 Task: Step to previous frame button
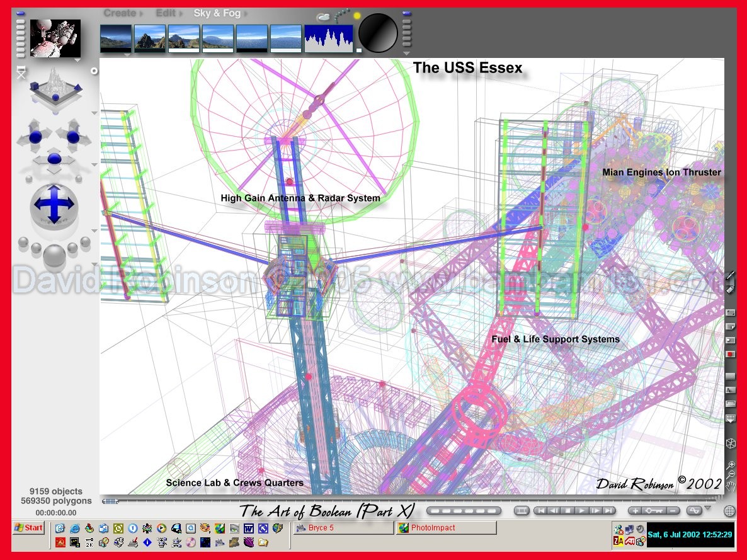(554, 510)
